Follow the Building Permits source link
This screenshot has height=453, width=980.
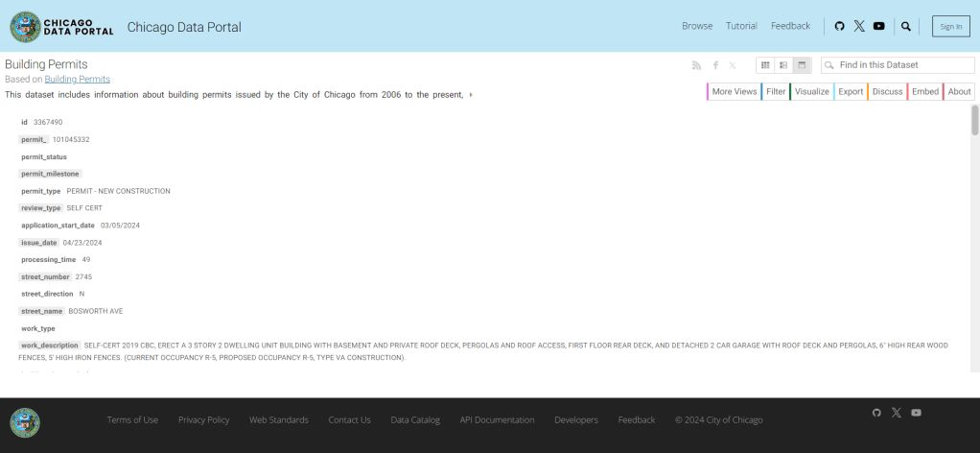point(77,79)
